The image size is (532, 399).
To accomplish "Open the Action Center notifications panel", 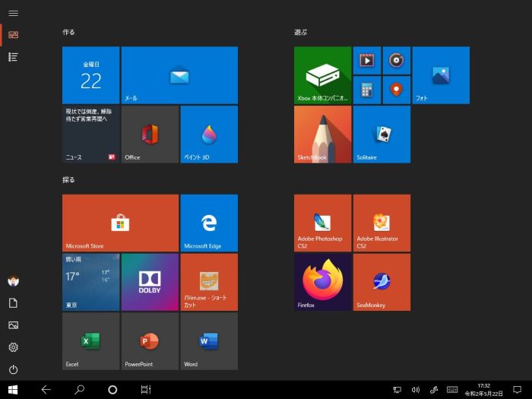I will pos(517,390).
